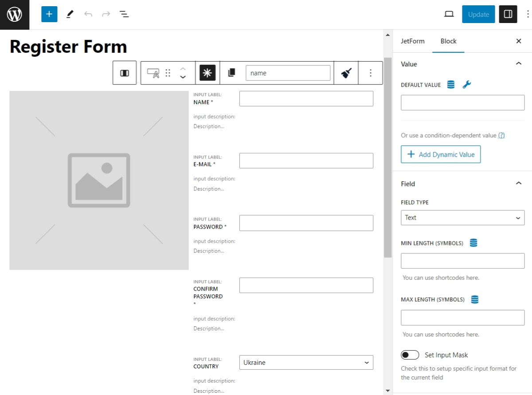Switch to the Block tab

448,41
